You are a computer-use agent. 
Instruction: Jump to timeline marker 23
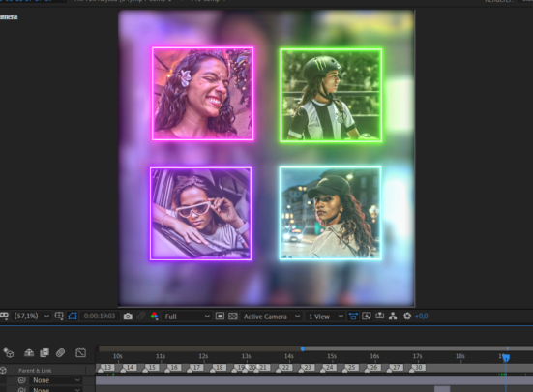[306, 368]
